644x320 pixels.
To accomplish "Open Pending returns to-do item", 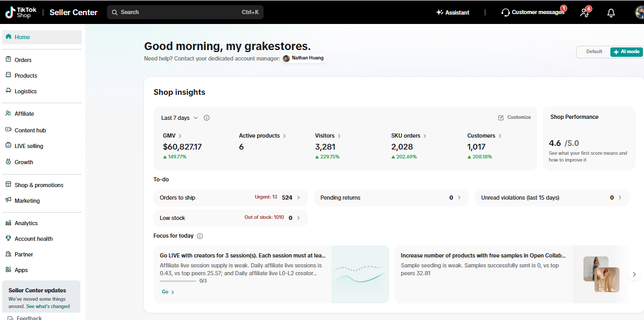I will tap(391, 198).
